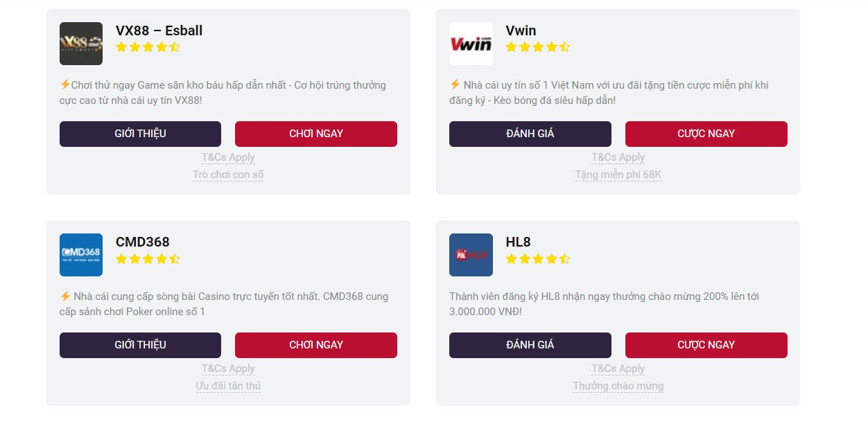The image size is (868, 426).
Task: Click the Trò chơi con số link
Action: (228, 175)
